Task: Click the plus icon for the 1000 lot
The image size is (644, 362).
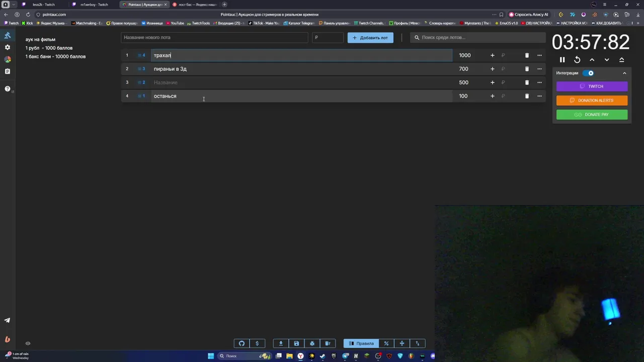Action: point(493,55)
